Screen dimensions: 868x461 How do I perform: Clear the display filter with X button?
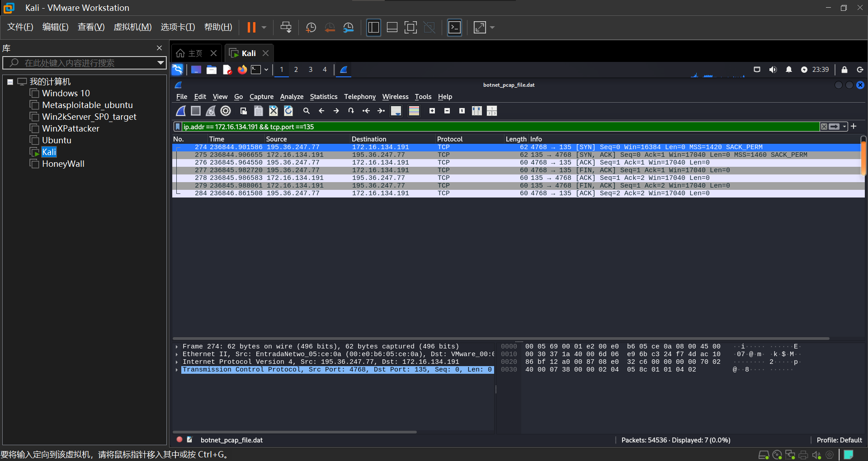[x=824, y=127]
